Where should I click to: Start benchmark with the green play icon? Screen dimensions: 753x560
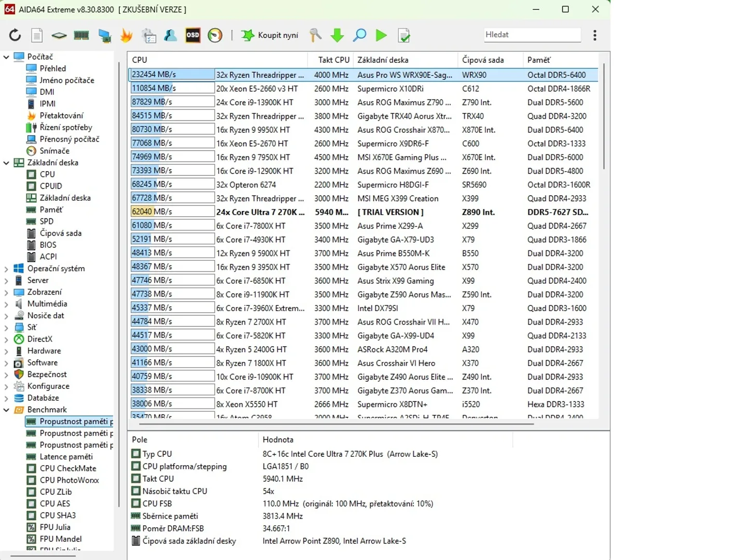point(381,35)
